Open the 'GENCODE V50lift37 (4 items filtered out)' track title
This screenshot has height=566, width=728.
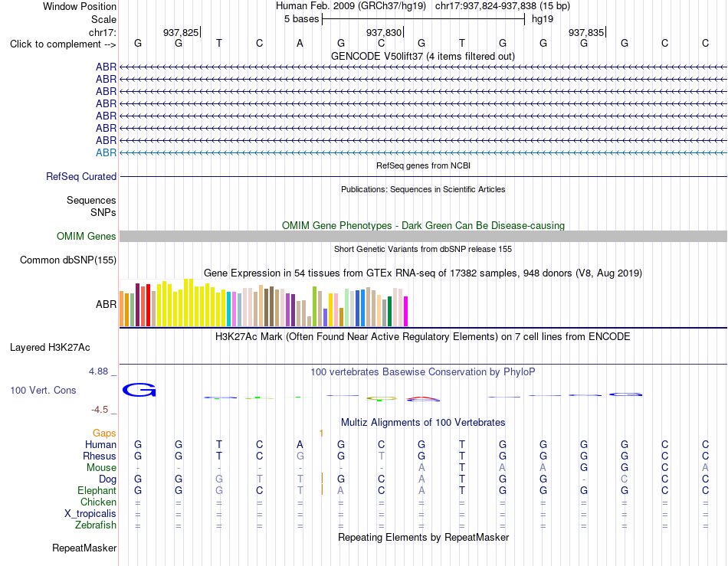[x=422, y=56]
